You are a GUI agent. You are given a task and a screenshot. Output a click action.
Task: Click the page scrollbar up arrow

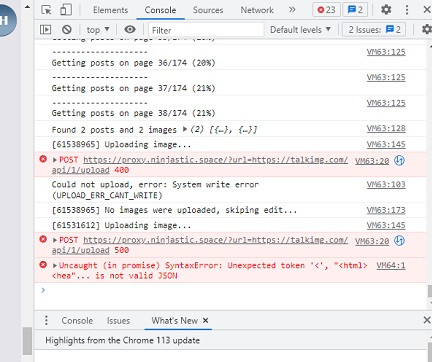(x=28, y=6)
